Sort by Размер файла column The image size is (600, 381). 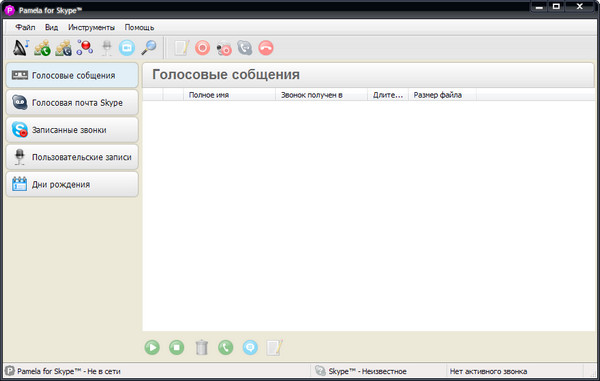pyautogui.click(x=442, y=95)
